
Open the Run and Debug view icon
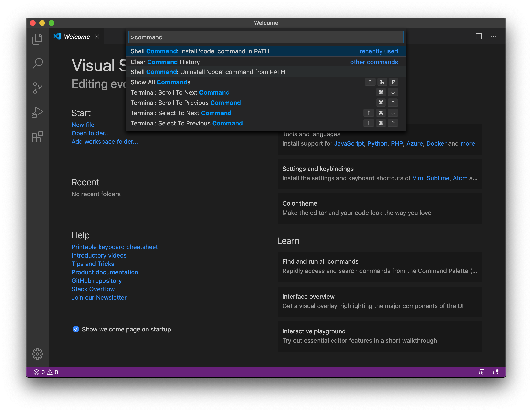pyautogui.click(x=37, y=112)
